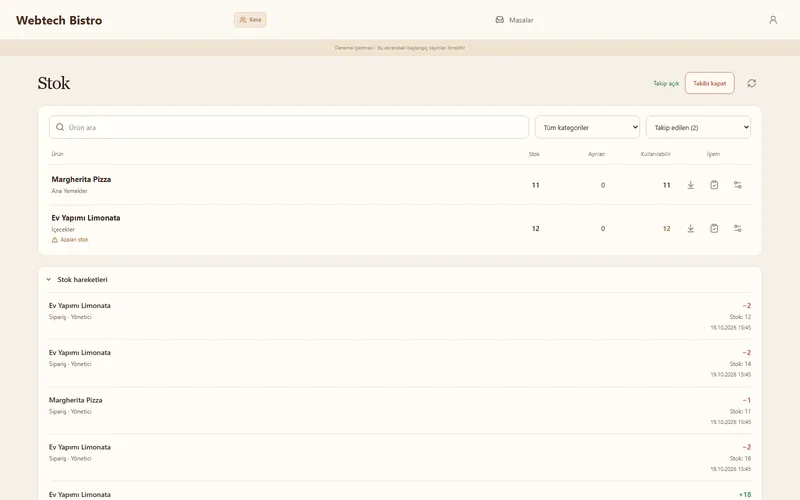Select Margherita Pizza in the product table
800x500 pixels.
81,179
